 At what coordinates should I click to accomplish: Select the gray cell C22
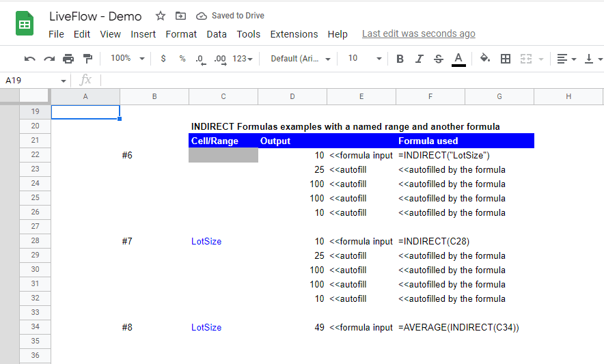tap(223, 155)
